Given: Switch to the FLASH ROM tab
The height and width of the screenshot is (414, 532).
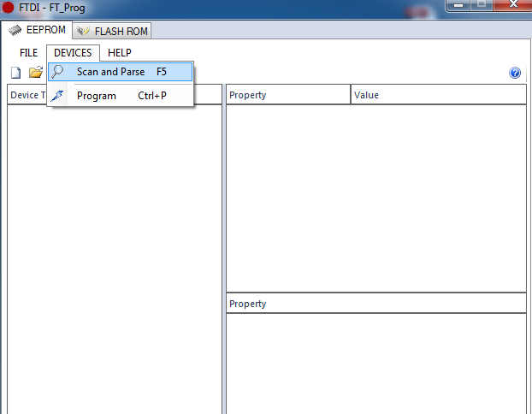Looking at the screenshot, I should tap(112, 31).
